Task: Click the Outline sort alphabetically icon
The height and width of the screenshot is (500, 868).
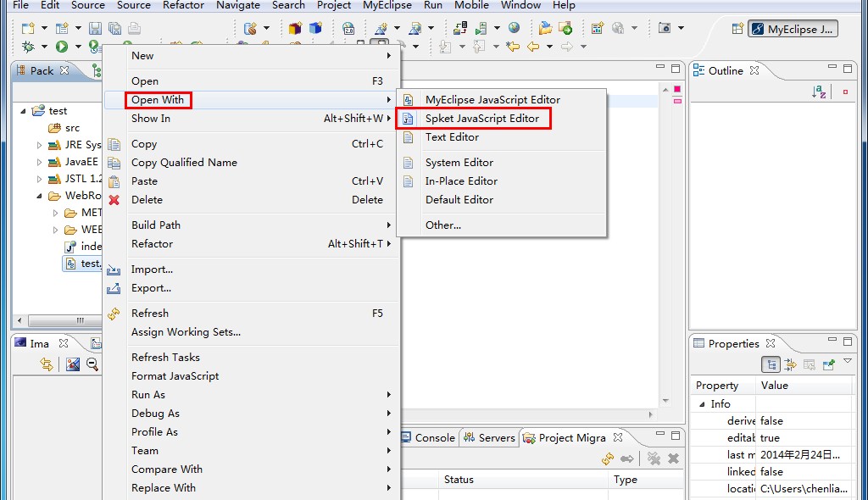Action: 819,92
